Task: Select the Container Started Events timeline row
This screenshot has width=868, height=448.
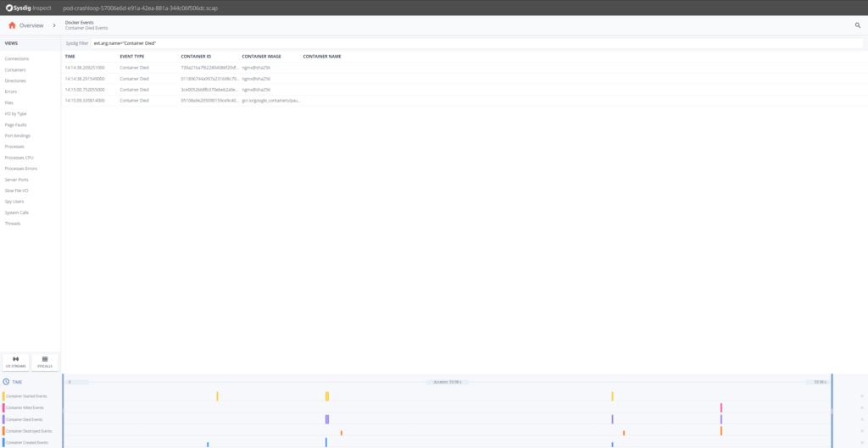Action: tap(26, 396)
